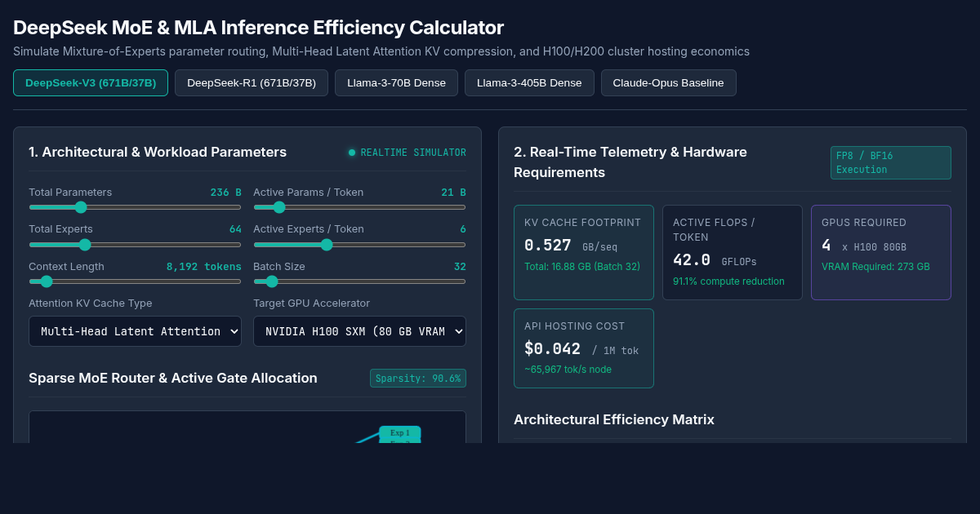Adjust the Active Experts / Token slider
The width and height of the screenshot is (980, 514).
[x=359, y=244]
